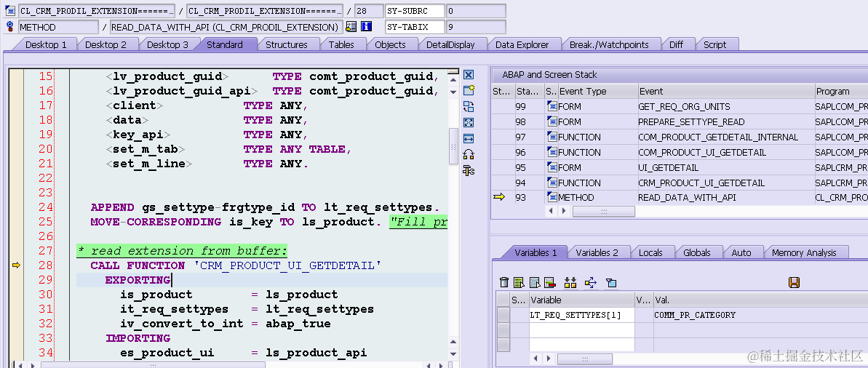
Task: Click the COMM_PR_CATEGORY value cell
Action: [x=760, y=315]
